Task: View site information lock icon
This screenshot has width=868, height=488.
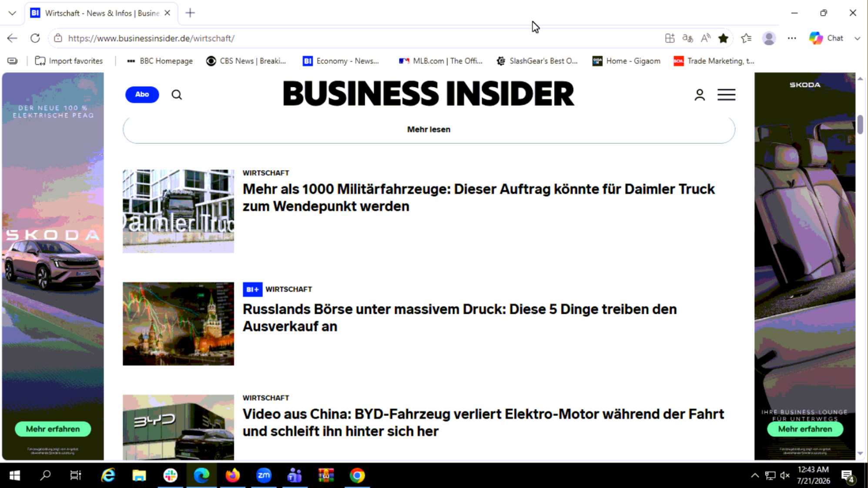Action: (58, 38)
